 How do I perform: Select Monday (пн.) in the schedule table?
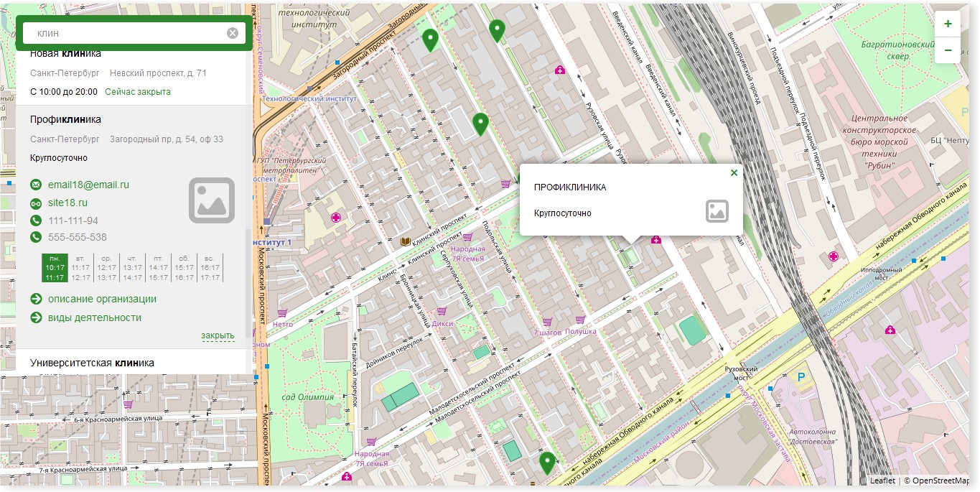[x=55, y=267]
